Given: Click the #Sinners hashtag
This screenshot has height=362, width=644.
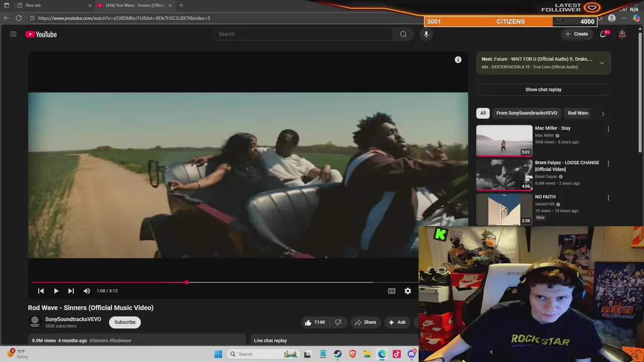Looking at the screenshot, I should 99,340.
